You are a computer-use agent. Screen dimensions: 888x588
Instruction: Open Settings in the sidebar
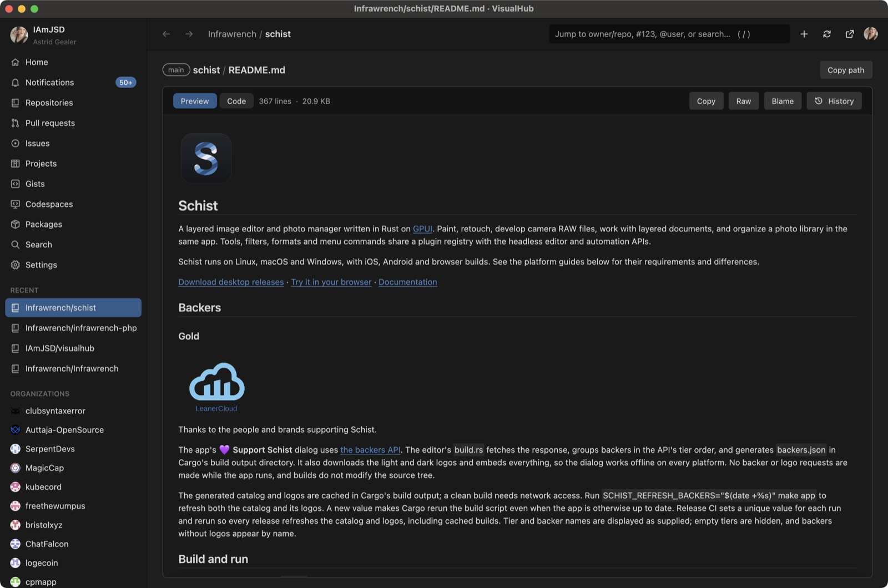point(73,265)
